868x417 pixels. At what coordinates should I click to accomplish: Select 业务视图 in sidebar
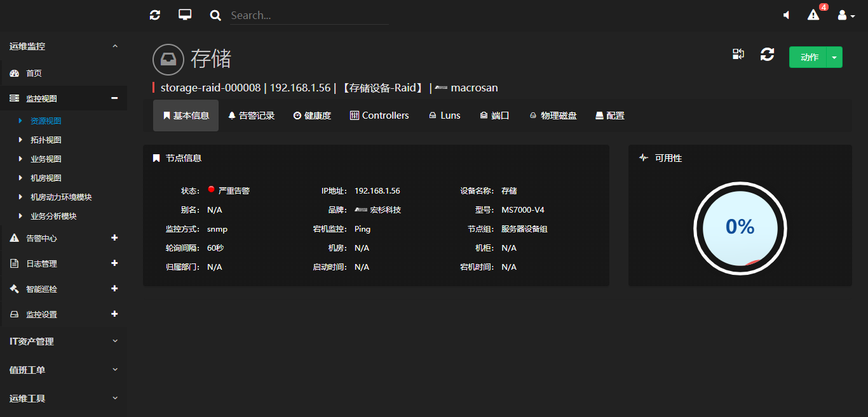46,159
